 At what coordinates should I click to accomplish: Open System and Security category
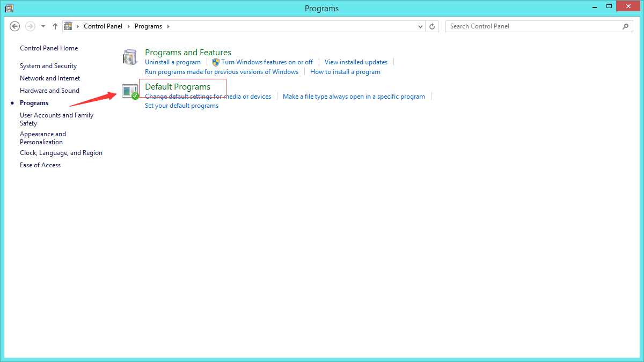point(48,66)
